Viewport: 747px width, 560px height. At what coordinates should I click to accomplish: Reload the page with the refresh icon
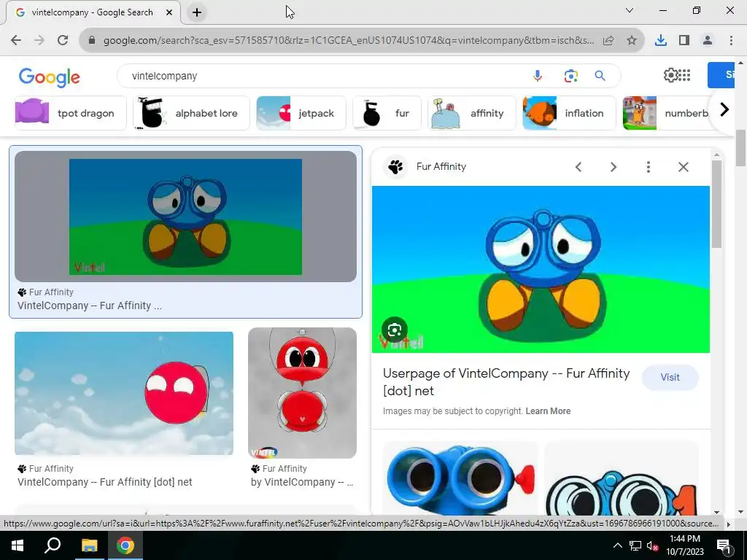coord(63,40)
